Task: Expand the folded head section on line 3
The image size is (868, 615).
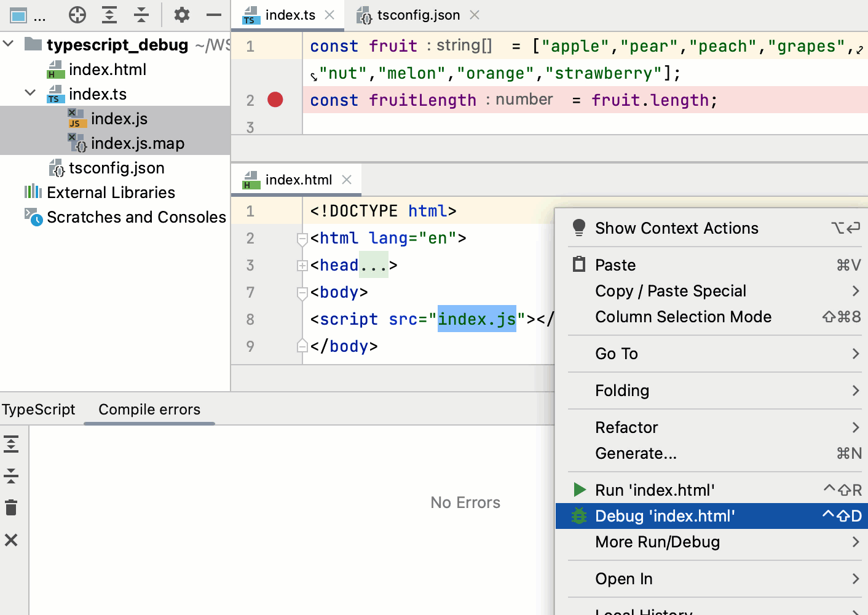Action: 302,266
